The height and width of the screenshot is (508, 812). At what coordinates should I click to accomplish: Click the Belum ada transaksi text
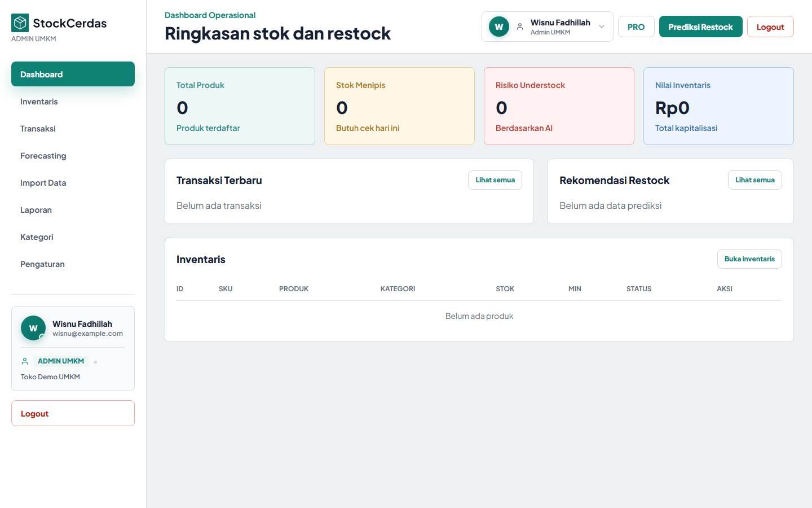coord(219,205)
